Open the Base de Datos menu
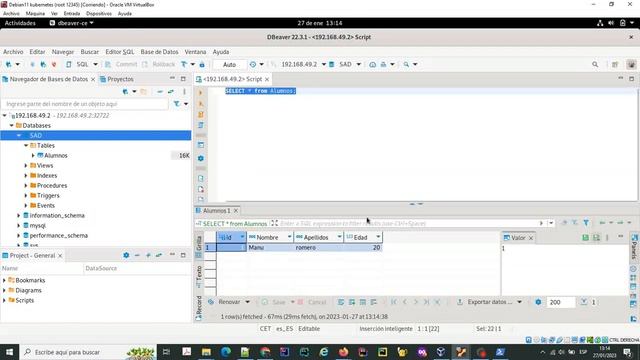 pyautogui.click(x=159, y=52)
